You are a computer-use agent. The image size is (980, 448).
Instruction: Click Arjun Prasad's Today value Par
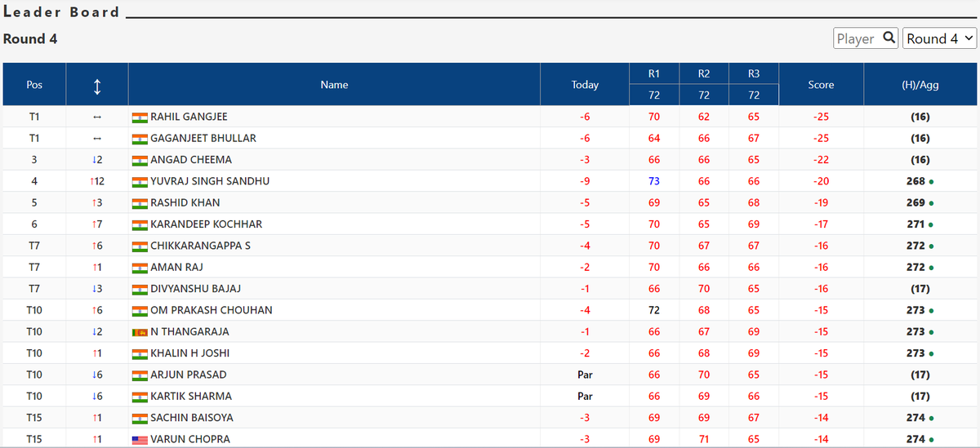pyautogui.click(x=585, y=375)
